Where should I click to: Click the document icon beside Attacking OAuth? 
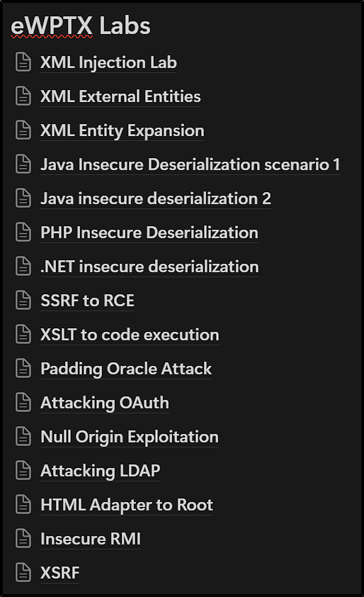(23, 403)
